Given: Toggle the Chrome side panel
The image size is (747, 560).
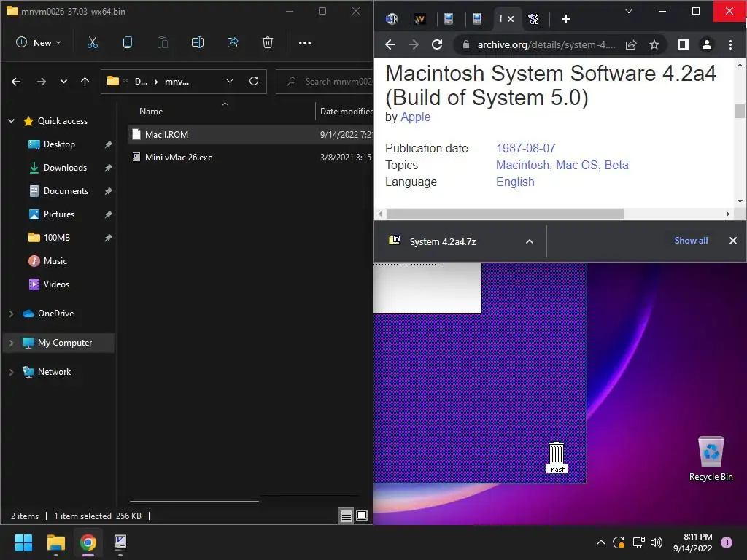Looking at the screenshot, I should [x=683, y=44].
